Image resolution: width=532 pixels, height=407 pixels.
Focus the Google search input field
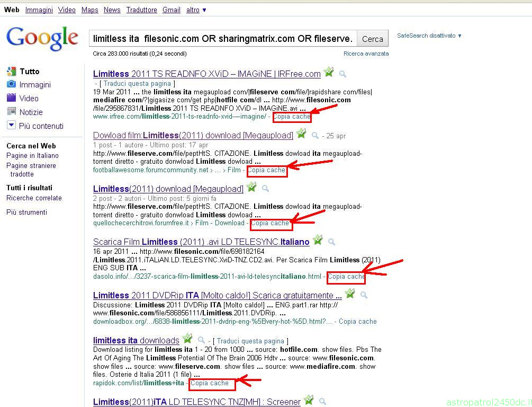pyautogui.click(x=223, y=39)
